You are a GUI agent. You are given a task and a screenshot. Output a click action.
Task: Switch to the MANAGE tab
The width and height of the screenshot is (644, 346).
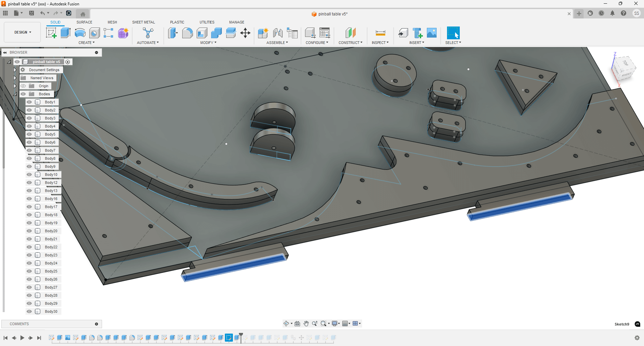click(x=237, y=22)
